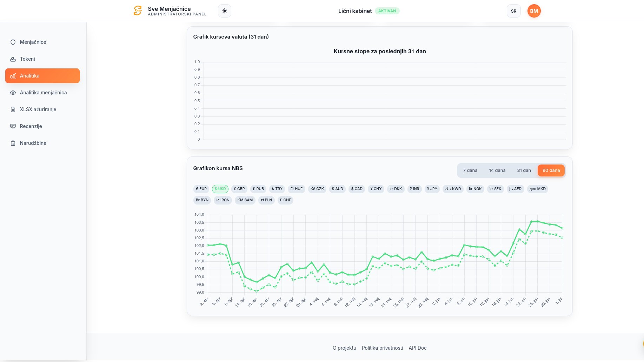
Task: Click the Sve Menjačnice logo icon
Action: [x=138, y=11]
